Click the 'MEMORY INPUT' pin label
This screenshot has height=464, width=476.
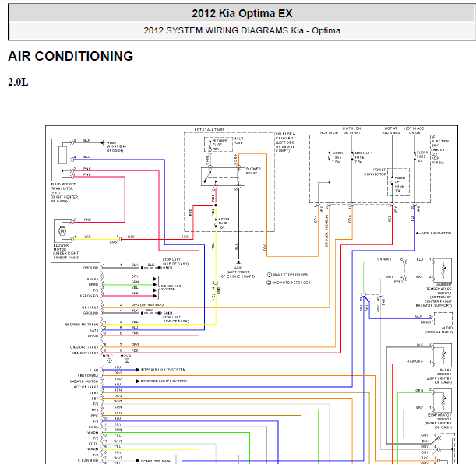click(85, 353)
